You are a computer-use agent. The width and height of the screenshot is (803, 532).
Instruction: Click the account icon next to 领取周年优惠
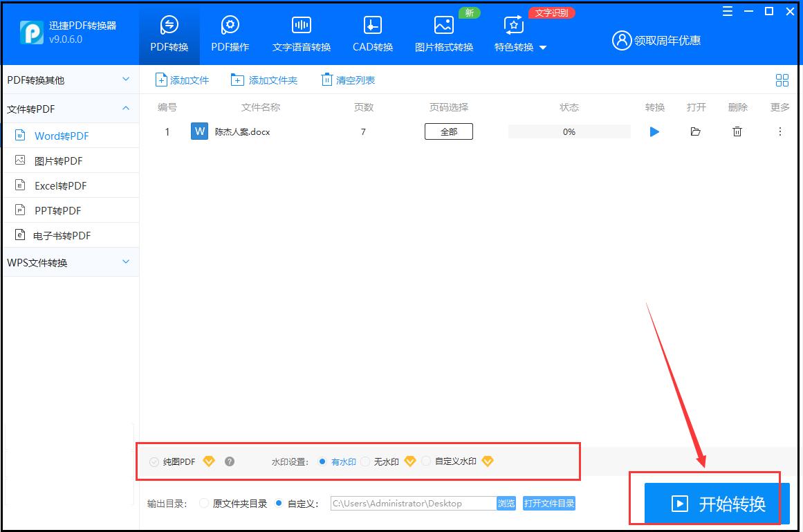point(620,41)
